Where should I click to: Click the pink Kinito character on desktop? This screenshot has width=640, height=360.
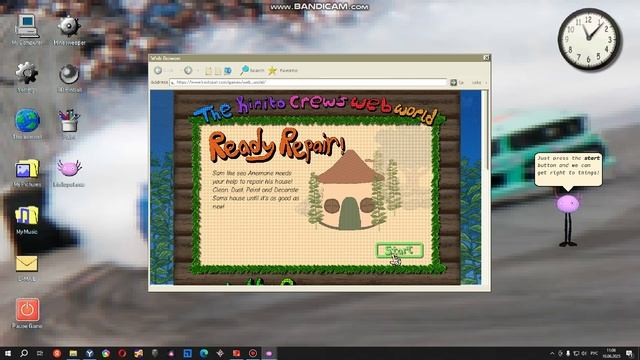(568, 220)
